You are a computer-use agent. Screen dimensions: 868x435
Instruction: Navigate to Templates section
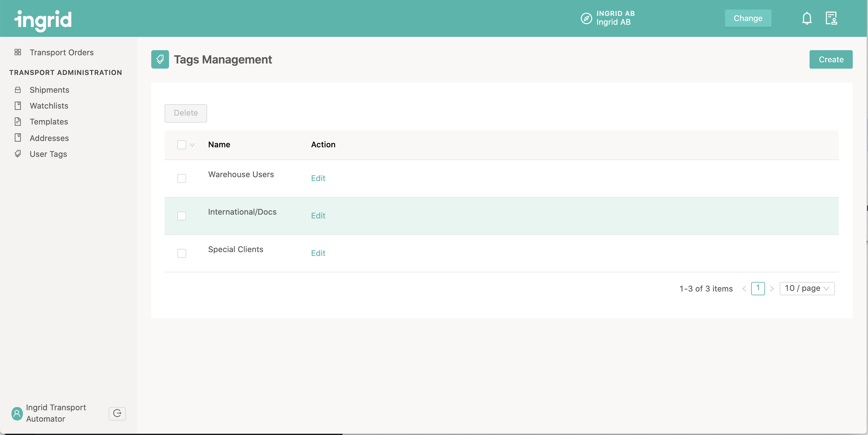pos(48,121)
